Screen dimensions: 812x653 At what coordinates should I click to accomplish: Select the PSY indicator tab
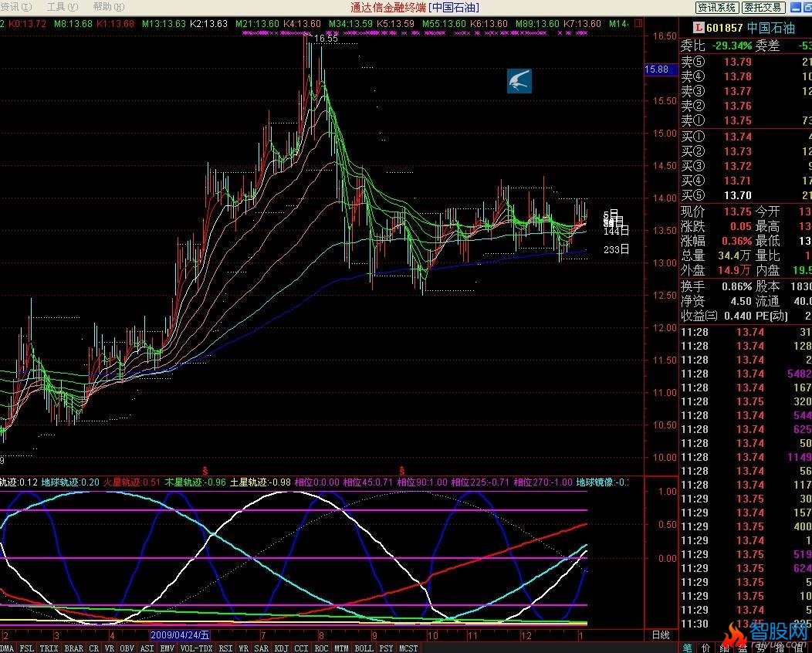[x=386, y=648]
